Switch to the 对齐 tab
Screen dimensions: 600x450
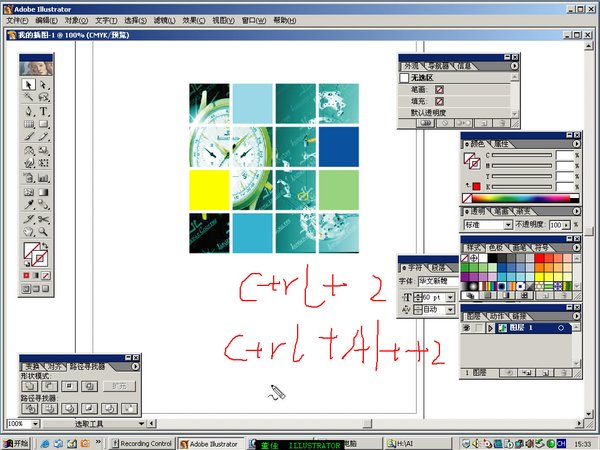click(x=54, y=367)
